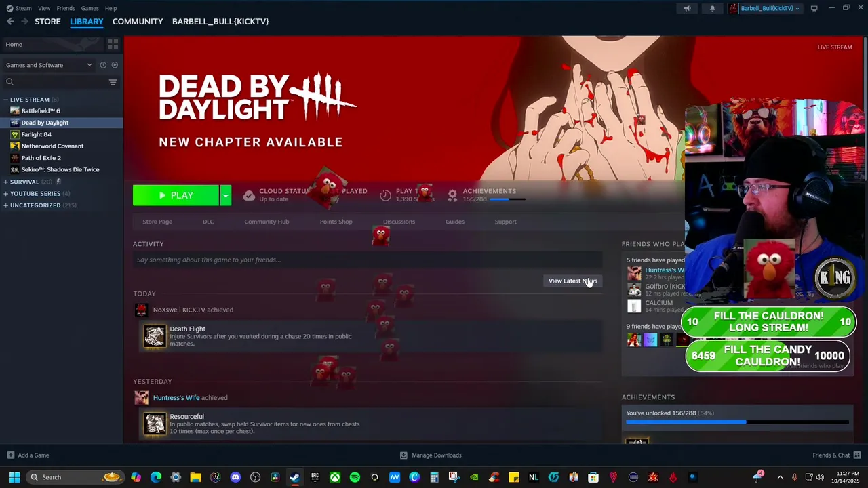Click Dead by Daylight library entry
868x488 pixels.
pos(61,123)
